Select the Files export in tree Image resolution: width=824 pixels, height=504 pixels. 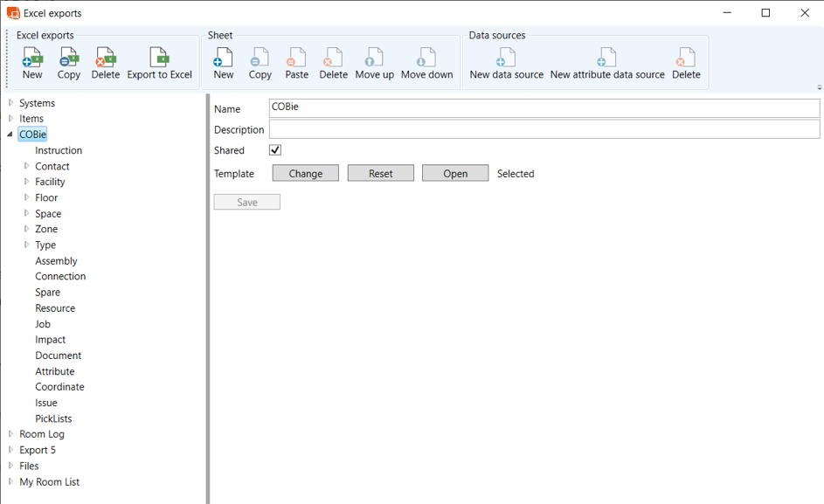(x=29, y=466)
